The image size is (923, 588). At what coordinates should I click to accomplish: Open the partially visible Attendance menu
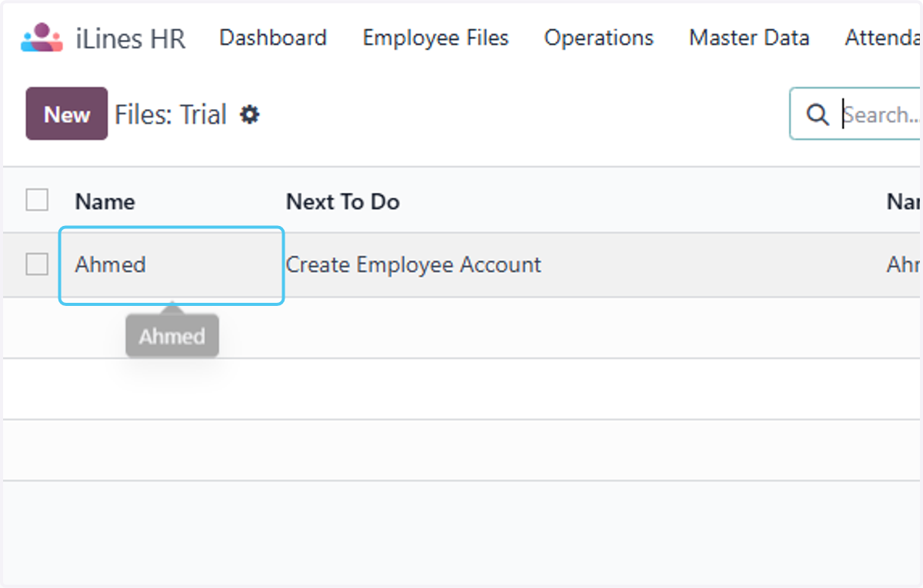click(x=882, y=38)
